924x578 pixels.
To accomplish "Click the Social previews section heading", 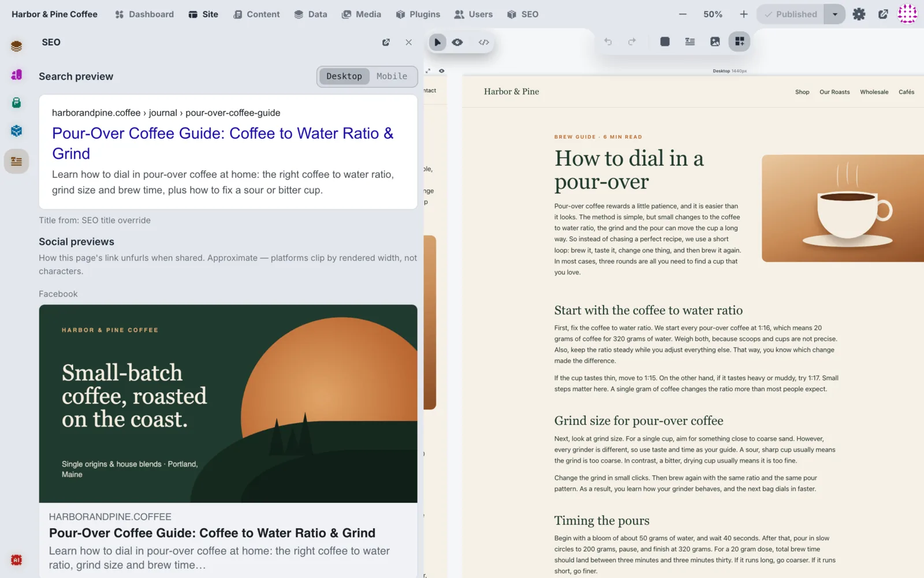I will tap(77, 242).
